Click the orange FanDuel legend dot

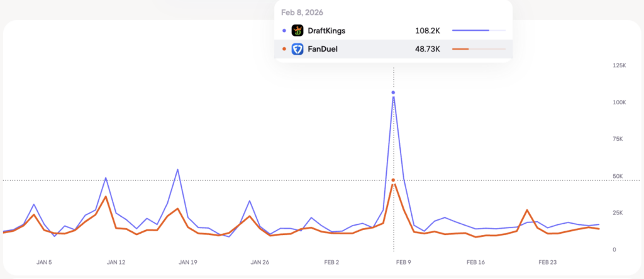(x=284, y=49)
